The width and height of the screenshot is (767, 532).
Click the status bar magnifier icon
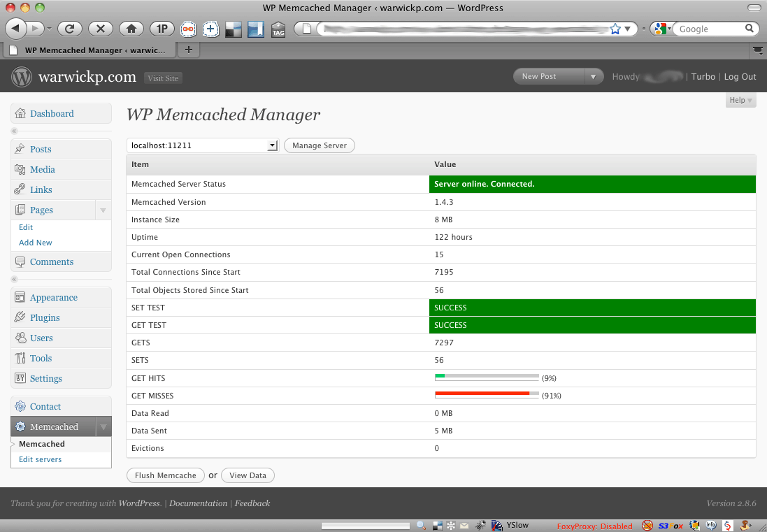tap(421, 526)
